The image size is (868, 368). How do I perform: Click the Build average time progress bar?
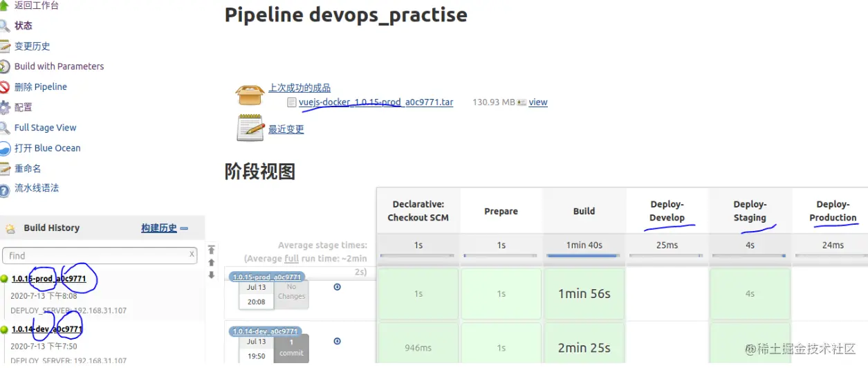[x=584, y=255]
